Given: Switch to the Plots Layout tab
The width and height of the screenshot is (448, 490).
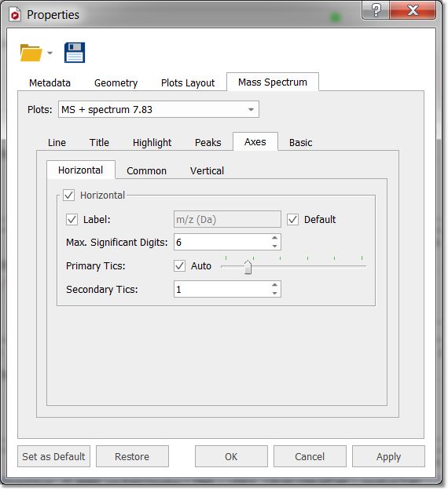Looking at the screenshot, I should (188, 82).
